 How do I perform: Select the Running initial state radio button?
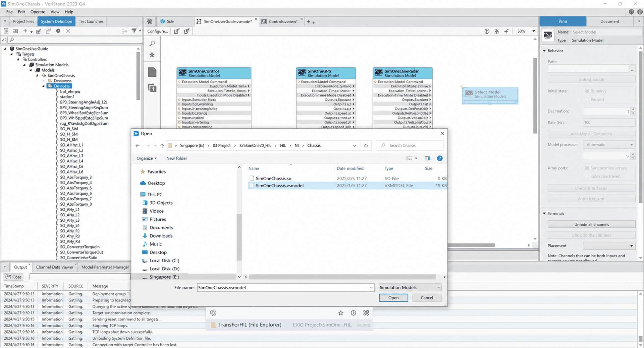tap(587, 91)
